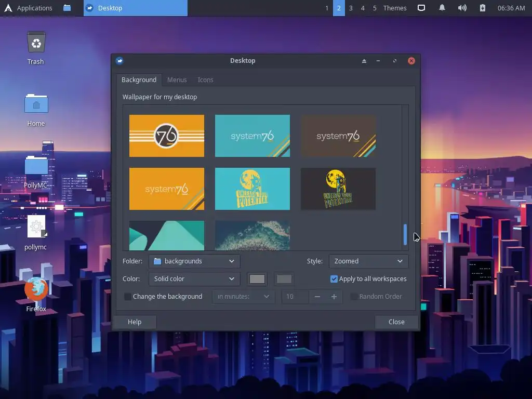Switch to workspace 4

363,8
